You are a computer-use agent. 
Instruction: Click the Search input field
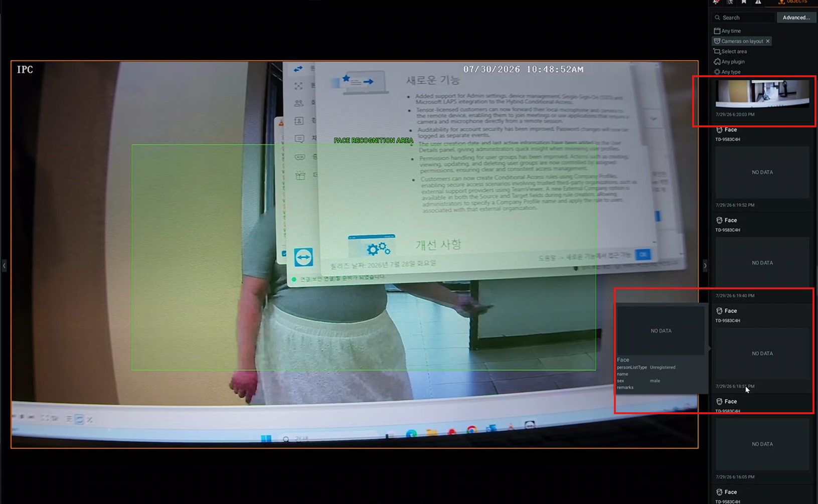coord(743,18)
